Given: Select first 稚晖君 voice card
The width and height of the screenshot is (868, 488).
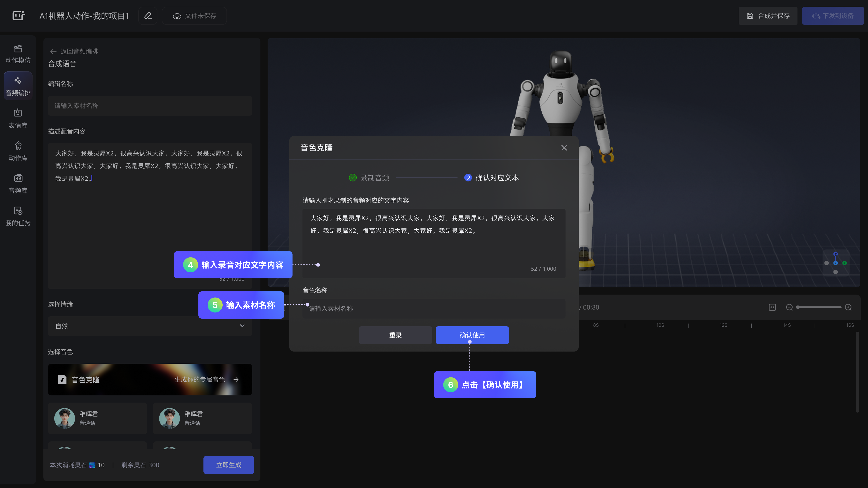Looking at the screenshot, I should point(98,418).
